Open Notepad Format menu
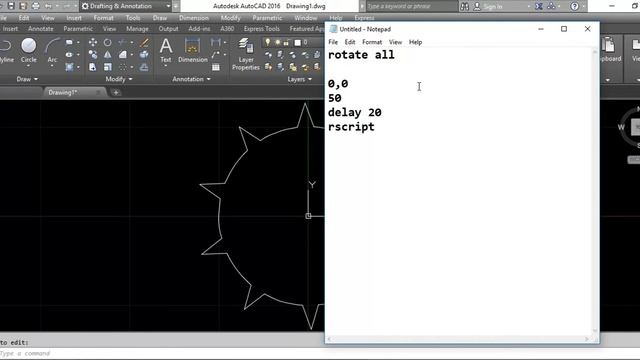Viewport: 640px width, 360px height. tap(372, 42)
